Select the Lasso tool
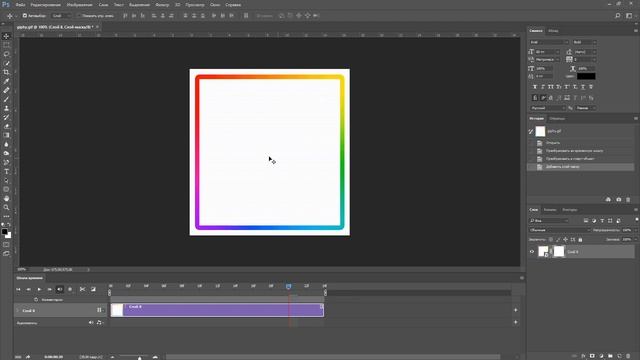 click(6, 54)
